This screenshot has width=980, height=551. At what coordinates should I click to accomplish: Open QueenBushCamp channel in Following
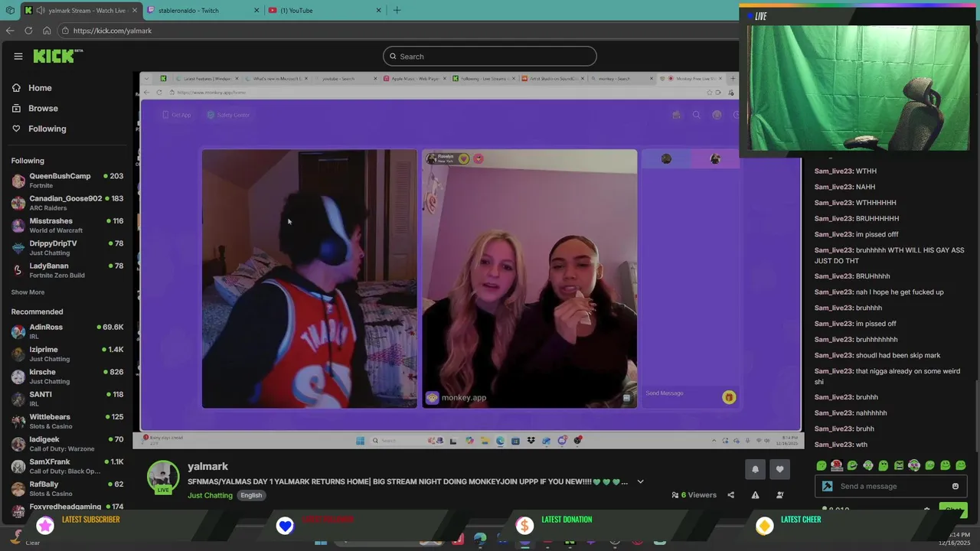point(67,181)
